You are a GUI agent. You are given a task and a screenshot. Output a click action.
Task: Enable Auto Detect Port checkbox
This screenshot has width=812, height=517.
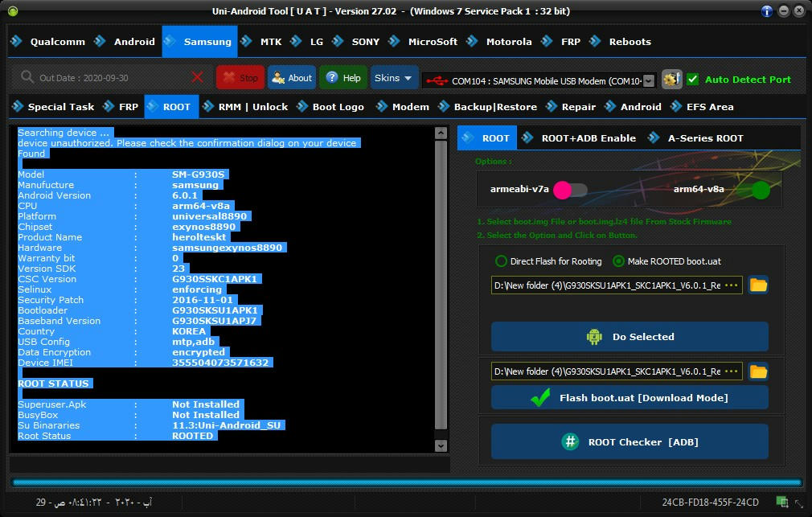click(x=692, y=80)
